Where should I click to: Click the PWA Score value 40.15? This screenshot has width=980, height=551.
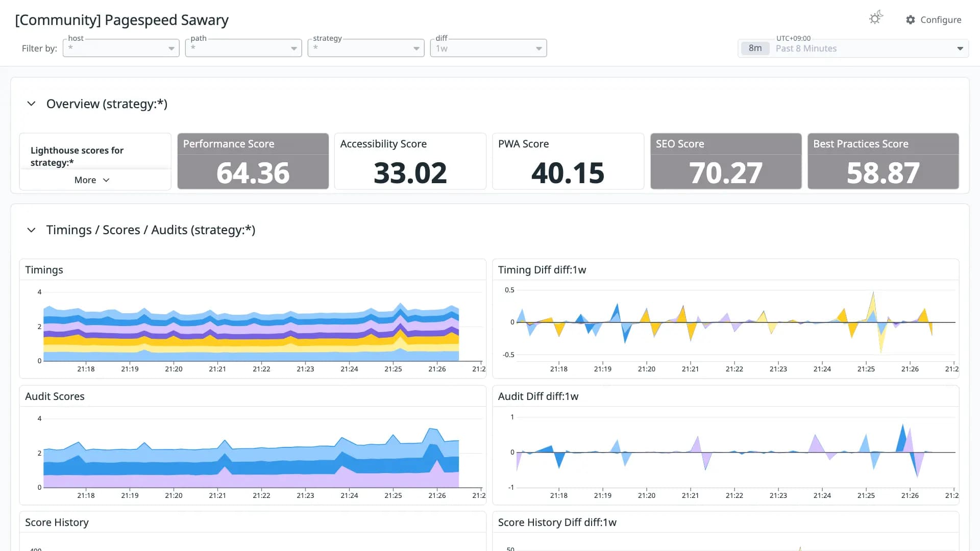tap(568, 172)
